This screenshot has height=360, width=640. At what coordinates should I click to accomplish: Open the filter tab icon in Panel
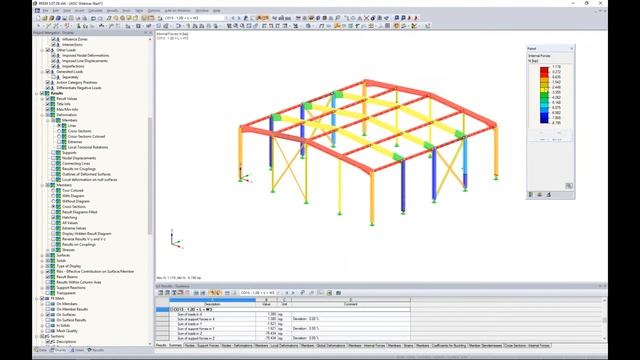(549, 195)
